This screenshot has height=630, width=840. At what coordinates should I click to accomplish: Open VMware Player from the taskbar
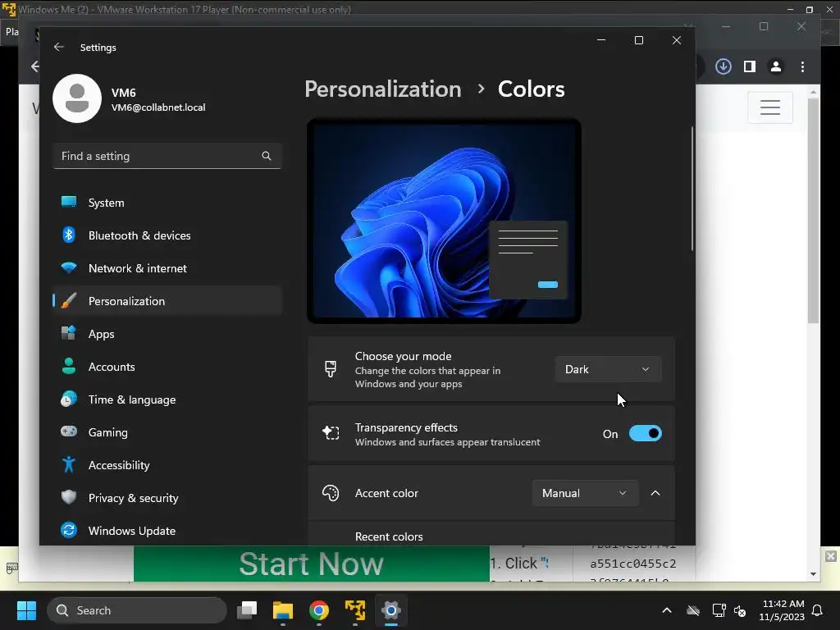[x=354, y=610]
